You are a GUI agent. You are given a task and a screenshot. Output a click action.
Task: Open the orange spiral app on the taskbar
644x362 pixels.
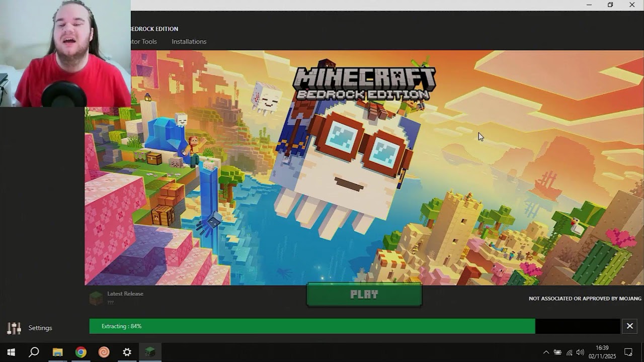tap(104, 352)
